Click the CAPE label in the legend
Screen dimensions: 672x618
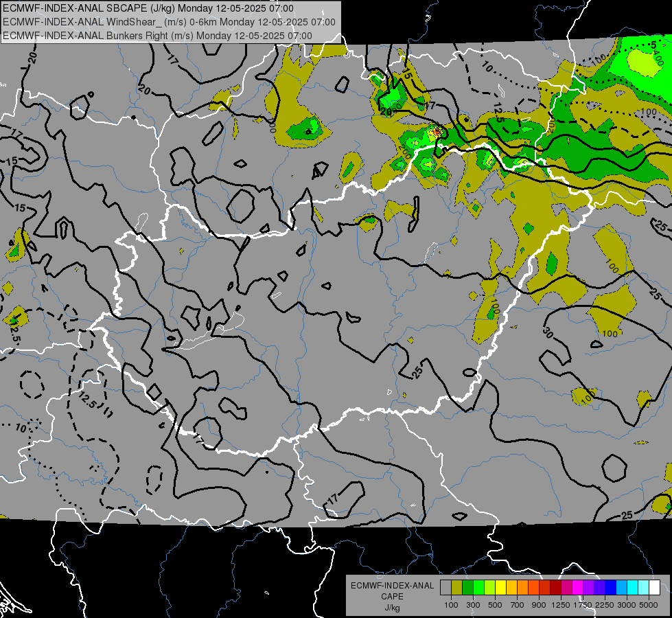click(392, 596)
